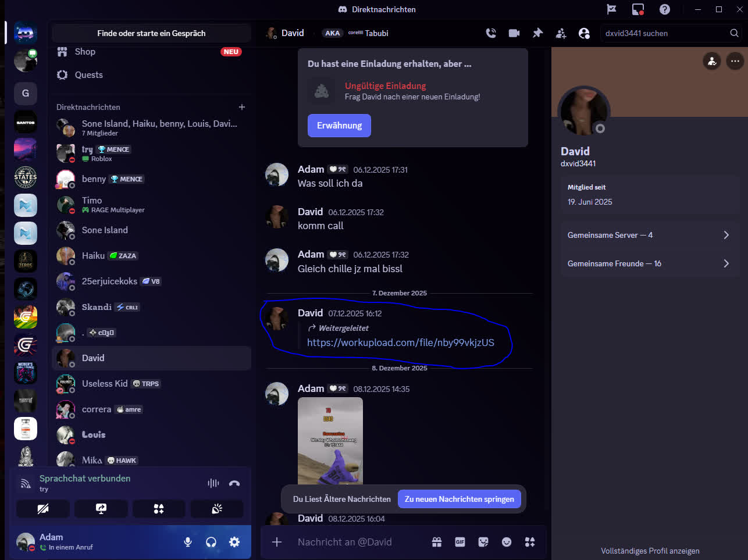Open the Shop from the sidebar
Viewport: 748px width, 560px height.
pos(84,52)
